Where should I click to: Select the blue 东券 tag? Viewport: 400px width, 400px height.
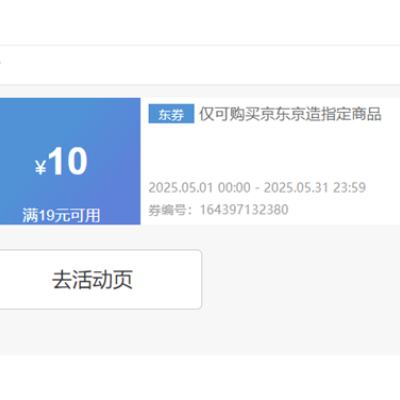pos(171,114)
